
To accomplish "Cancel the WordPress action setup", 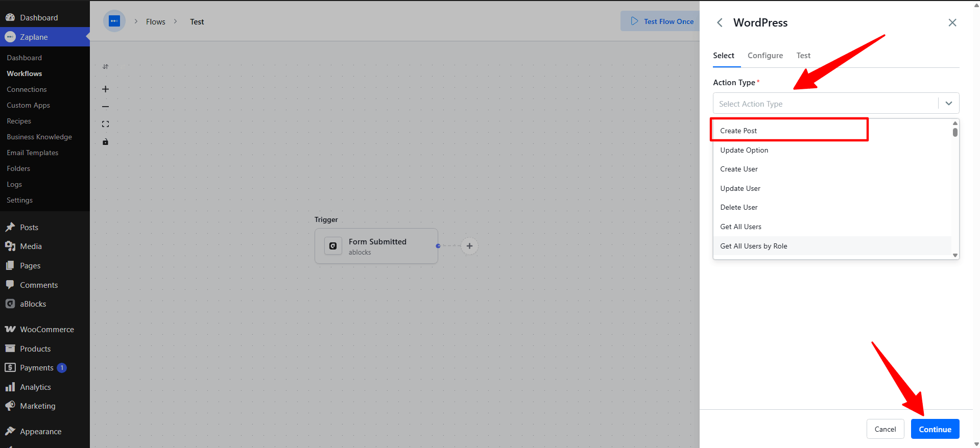I will (x=885, y=429).
